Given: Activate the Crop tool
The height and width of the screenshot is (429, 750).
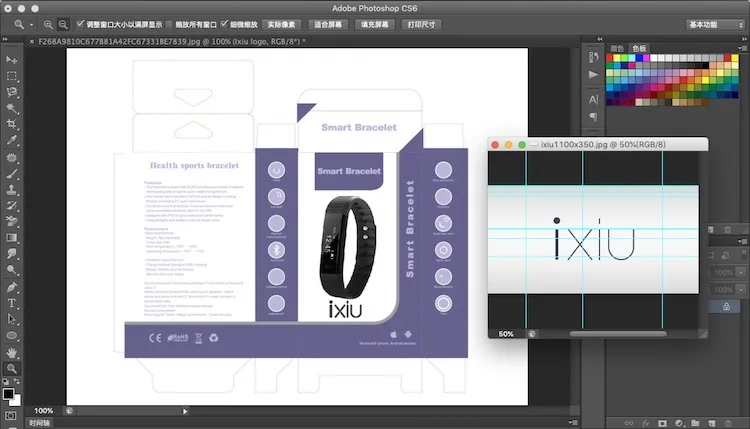Looking at the screenshot, I should pos(12,124).
